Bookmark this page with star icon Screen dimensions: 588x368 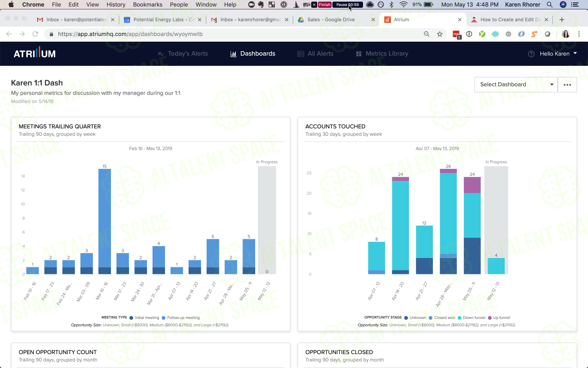[440, 34]
